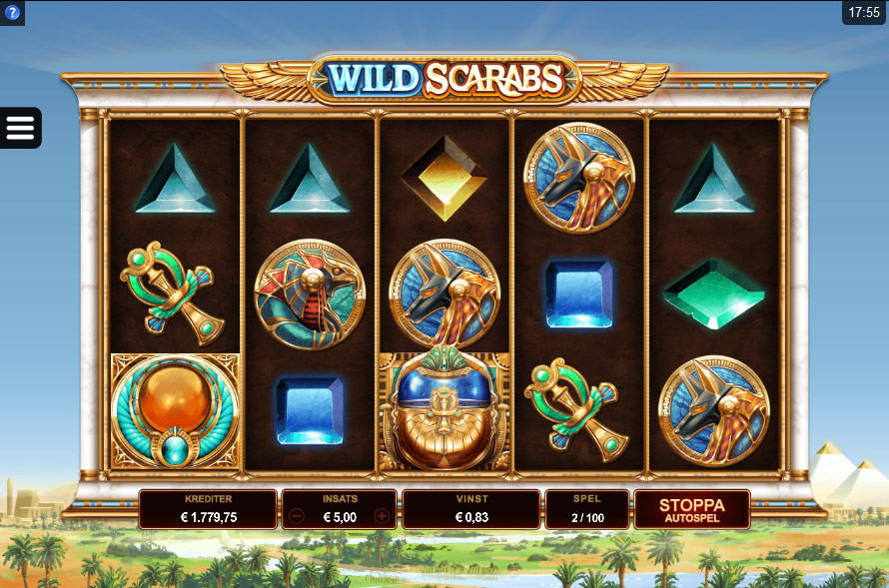Screen dimensions: 889x588
Task: Click the blue square gem in the second reel
Action: coord(310,411)
